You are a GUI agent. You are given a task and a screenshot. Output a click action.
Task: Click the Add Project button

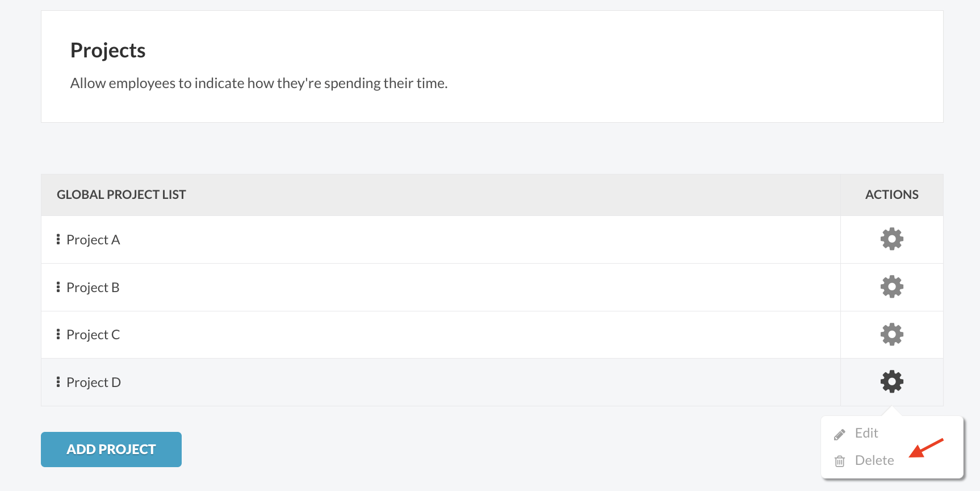111,450
